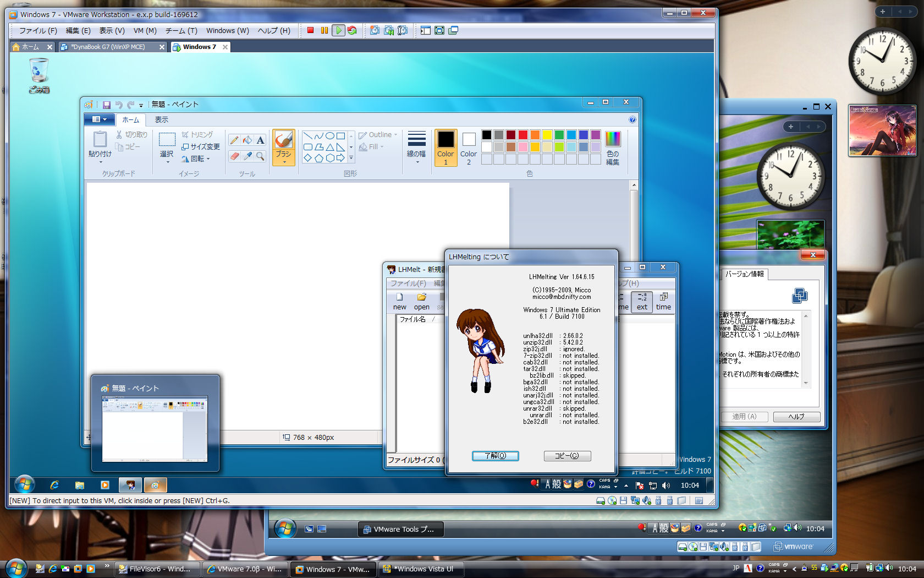Expand the 選択 selection dropdown arrow

167,162
